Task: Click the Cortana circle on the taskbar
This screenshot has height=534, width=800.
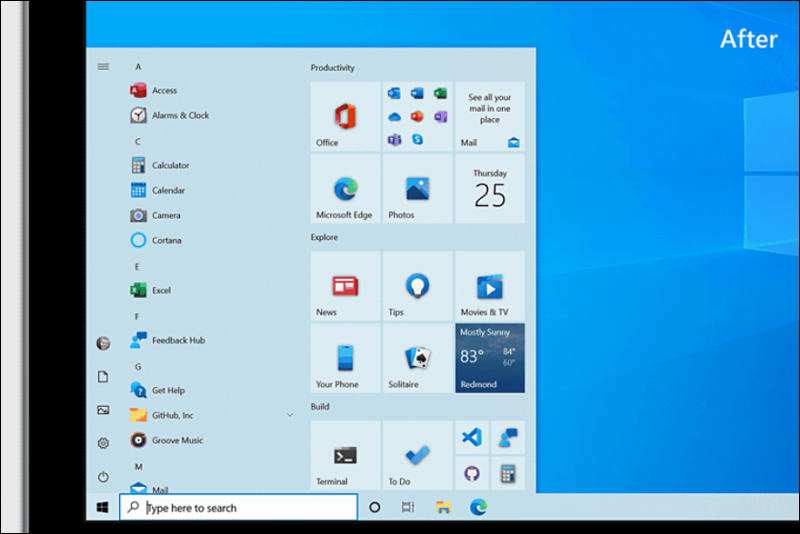Action: pyautogui.click(x=374, y=507)
